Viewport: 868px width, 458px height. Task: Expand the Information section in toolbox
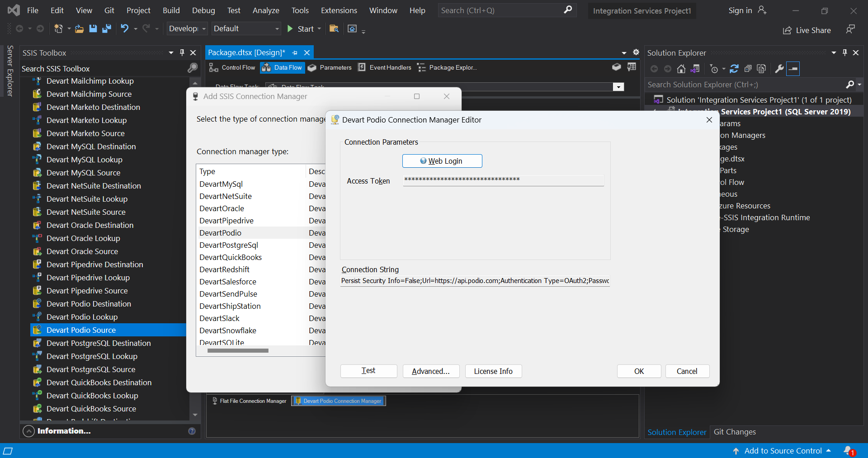tap(28, 431)
